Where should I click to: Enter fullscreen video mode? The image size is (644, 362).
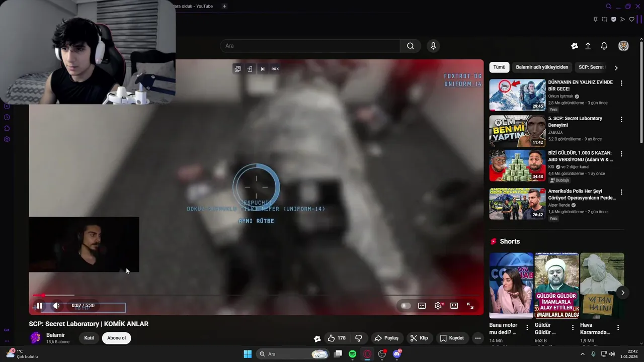coord(470,306)
